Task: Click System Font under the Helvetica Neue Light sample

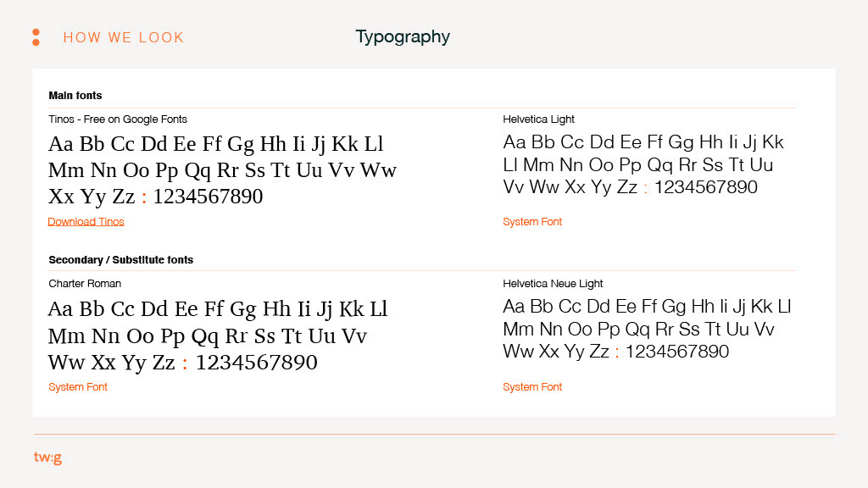Action: pyautogui.click(x=532, y=387)
